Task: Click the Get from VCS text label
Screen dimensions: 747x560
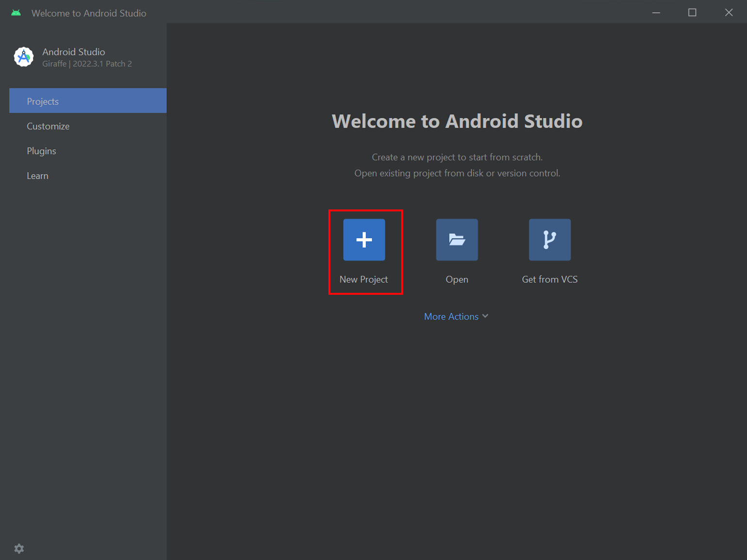Action: [550, 279]
